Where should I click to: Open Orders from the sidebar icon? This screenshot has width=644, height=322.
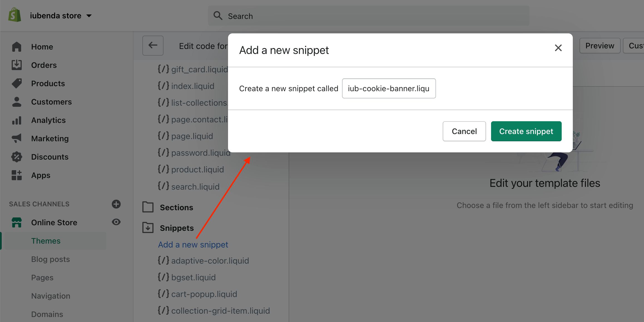[x=17, y=65]
